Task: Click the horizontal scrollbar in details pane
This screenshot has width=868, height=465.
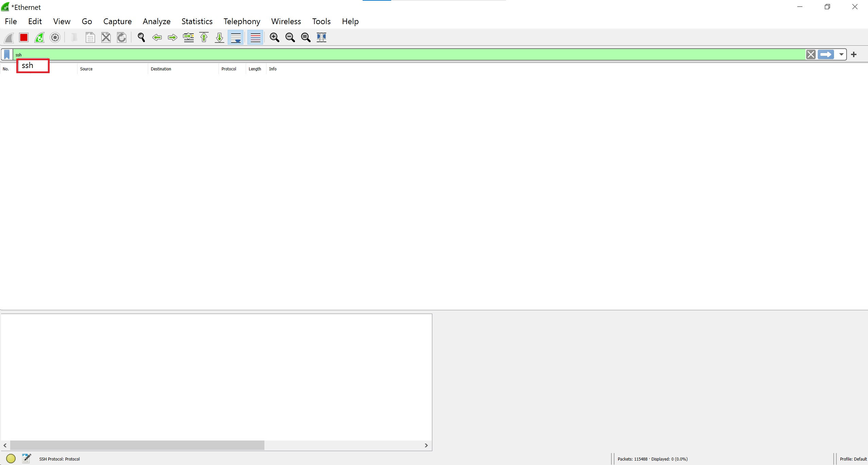Action: click(x=137, y=445)
